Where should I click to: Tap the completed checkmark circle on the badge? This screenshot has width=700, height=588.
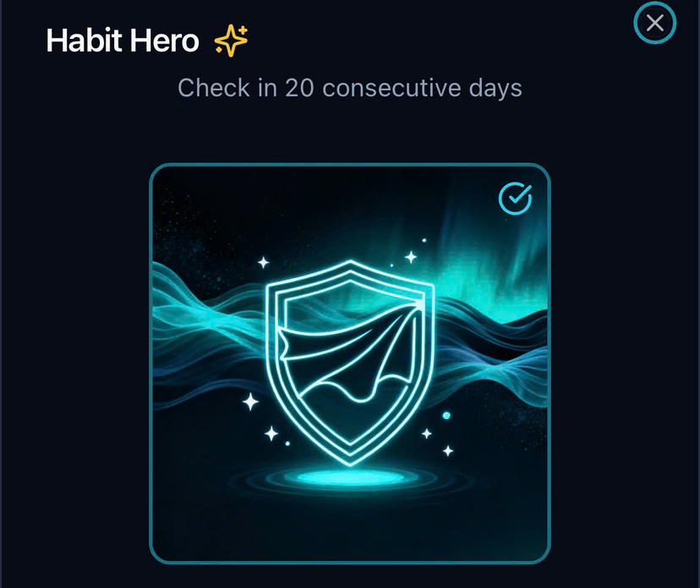[515, 199]
